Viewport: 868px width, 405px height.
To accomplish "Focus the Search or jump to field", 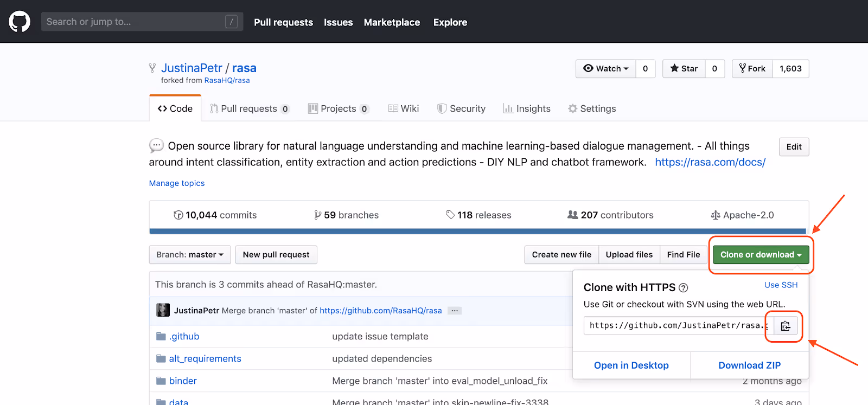I will [142, 22].
